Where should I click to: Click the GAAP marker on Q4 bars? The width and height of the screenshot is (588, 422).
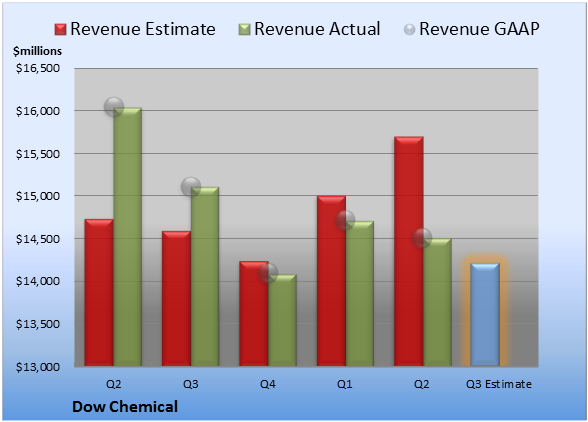pyautogui.click(x=268, y=273)
